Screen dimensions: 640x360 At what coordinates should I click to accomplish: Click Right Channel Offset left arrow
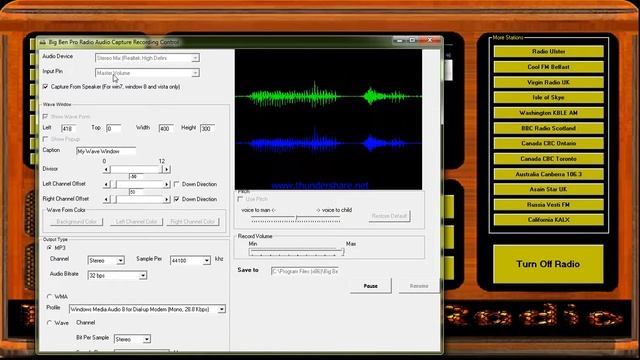point(106,200)
